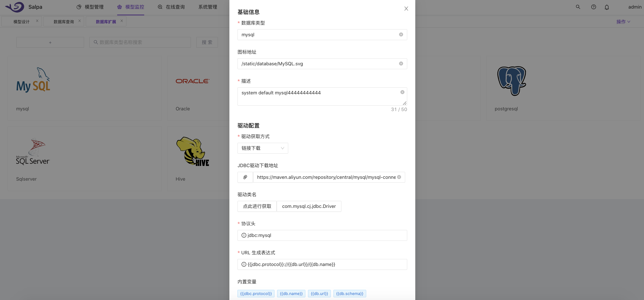Open the header search icon

coord(578,7)
